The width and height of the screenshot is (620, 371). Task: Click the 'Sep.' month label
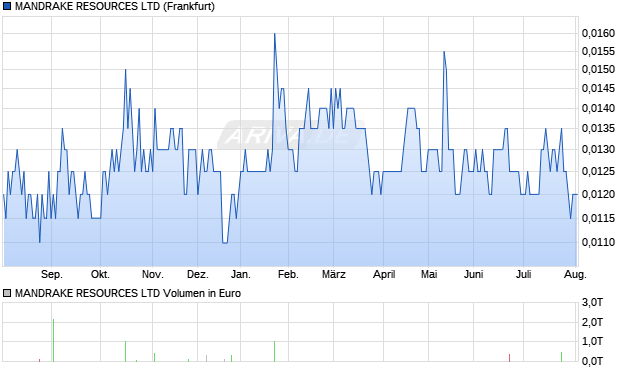[52, 274]
